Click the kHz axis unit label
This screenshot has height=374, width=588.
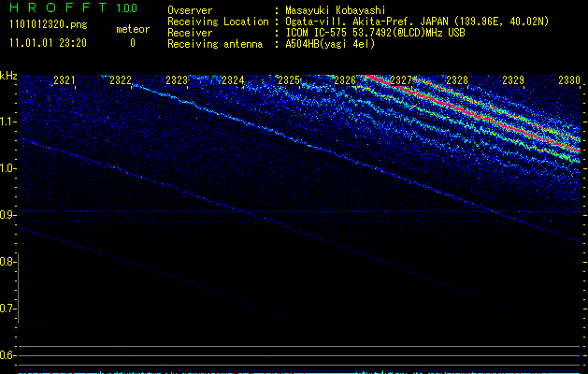[x=8, y=76]
